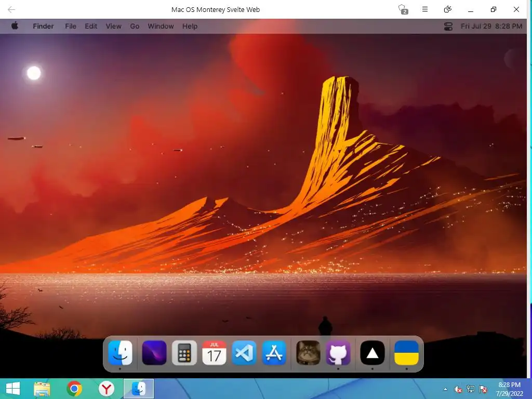Screen dimensions: 532x399
Task: Click the shield icon with badge 2
Action: 403,9
